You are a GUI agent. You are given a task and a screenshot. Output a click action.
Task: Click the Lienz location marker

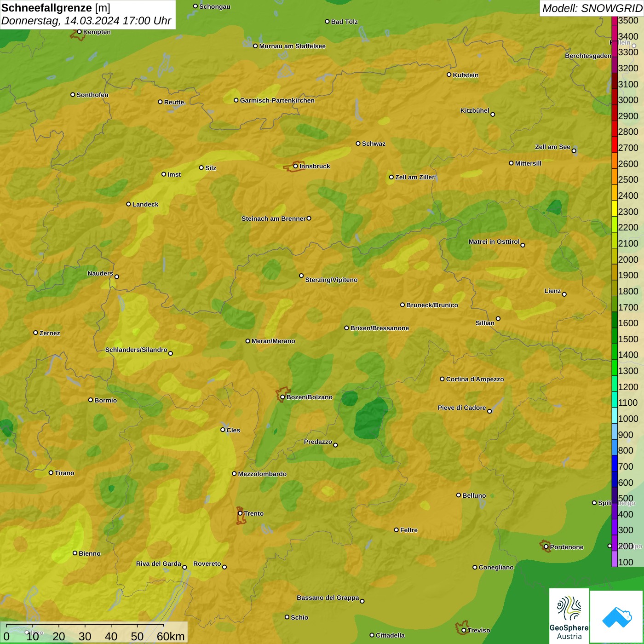[x=564, y=294]
